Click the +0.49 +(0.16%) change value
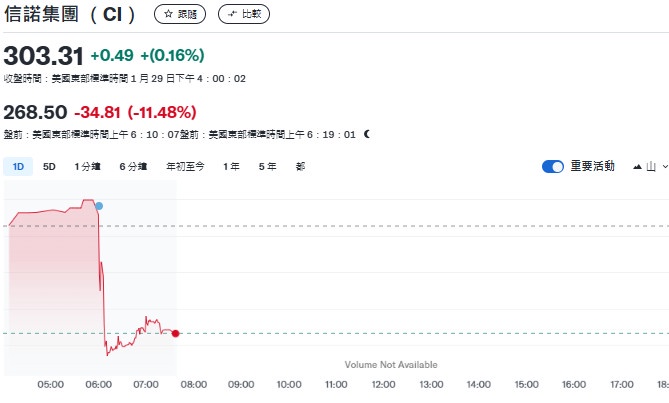 tap(148, 55)
